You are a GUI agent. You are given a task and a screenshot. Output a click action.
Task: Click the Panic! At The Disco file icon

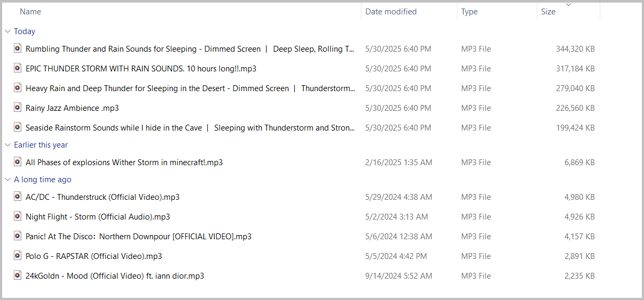click(18, 237)
